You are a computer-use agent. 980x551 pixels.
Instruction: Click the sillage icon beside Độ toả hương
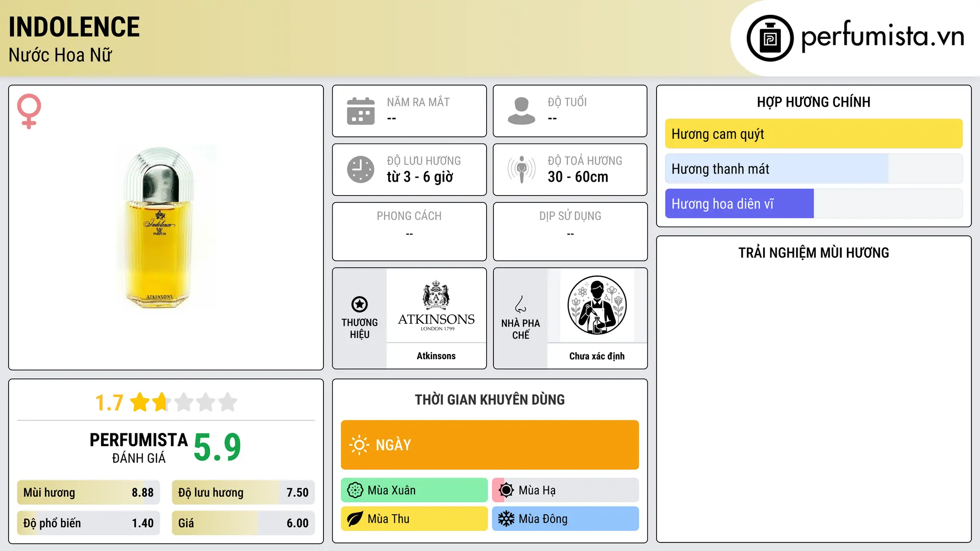(x=521, y=169)
